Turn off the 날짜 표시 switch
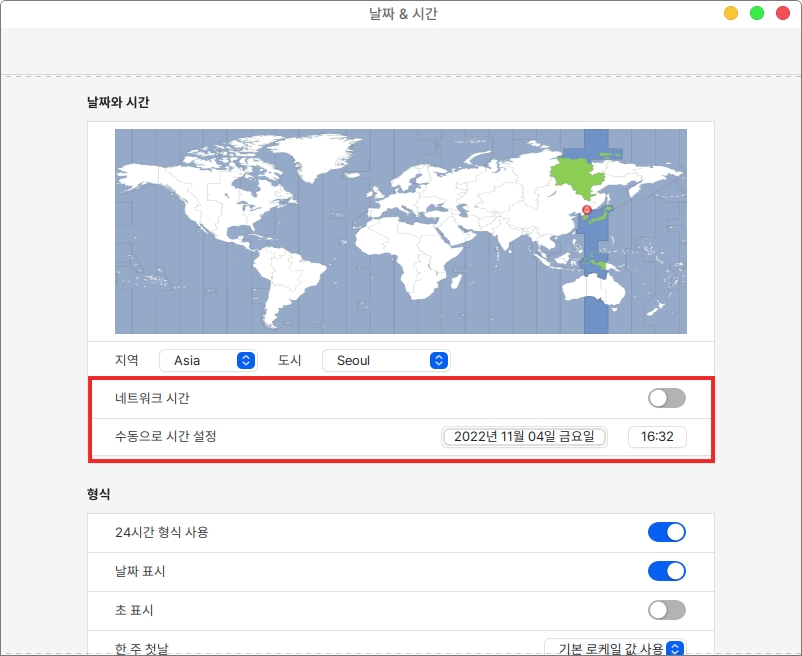This screenshot has height=656, width=802. [666, 571]
